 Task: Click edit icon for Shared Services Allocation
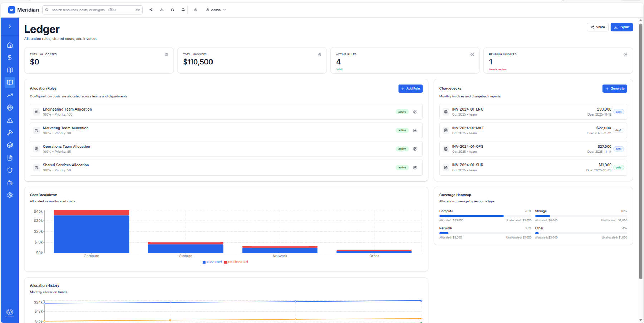(x=415, y=167)
